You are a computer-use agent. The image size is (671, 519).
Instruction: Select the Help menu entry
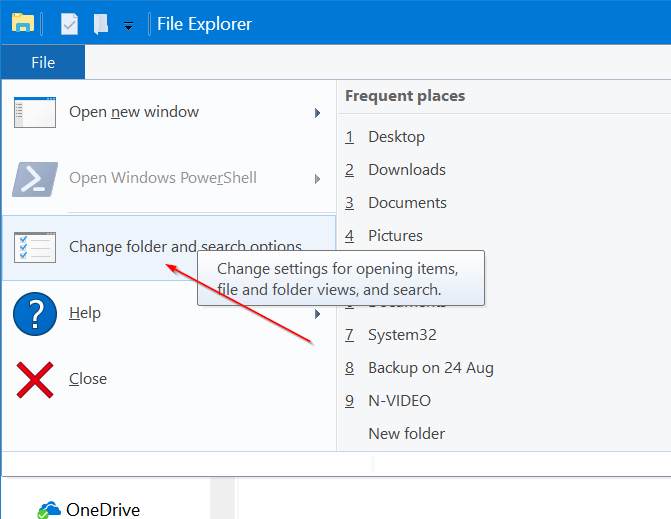pyautogui.click(x=169, y=314)
